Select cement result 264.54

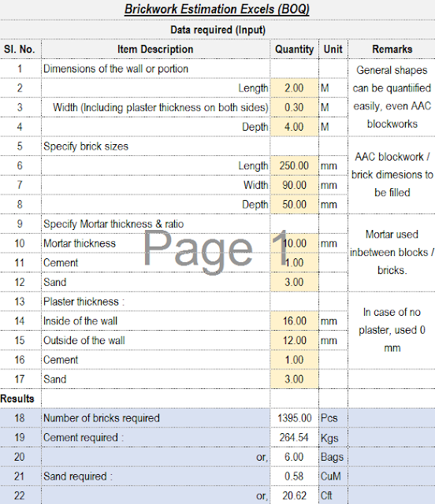point(295,438)
